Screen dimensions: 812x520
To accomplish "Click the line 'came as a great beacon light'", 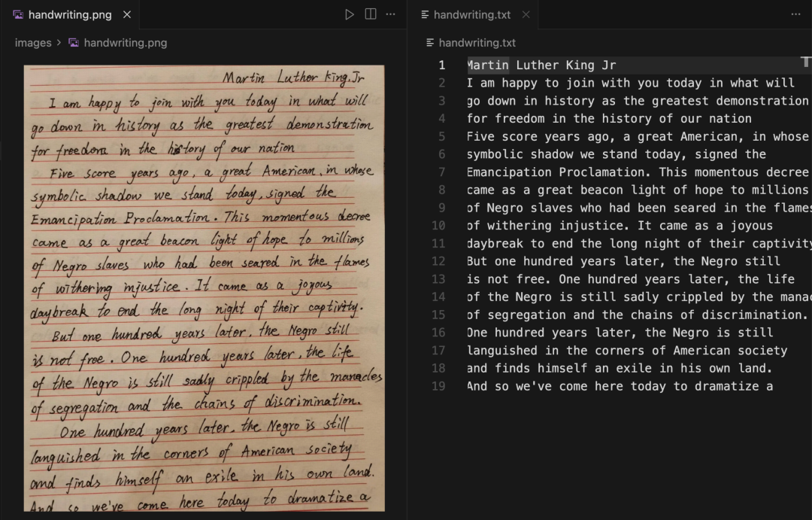I will tap(638, 190).
